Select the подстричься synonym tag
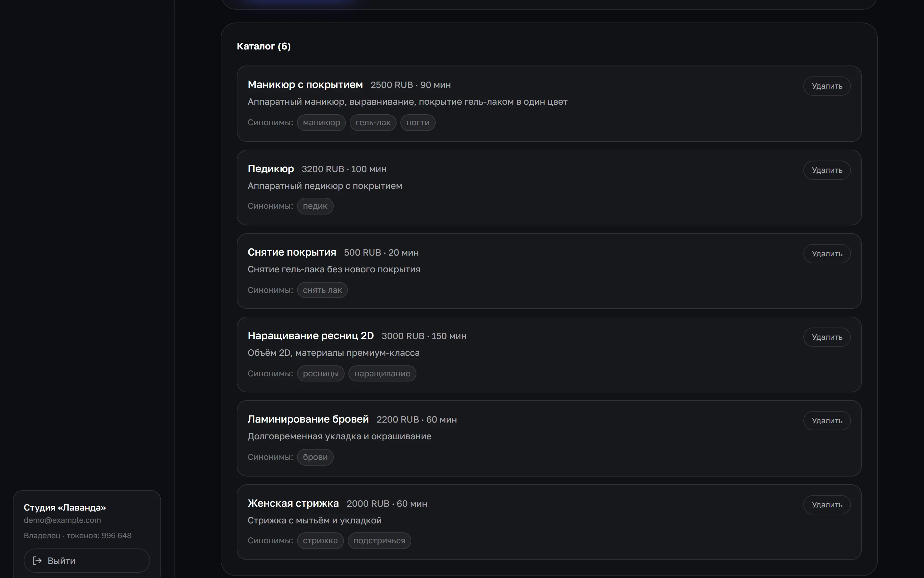This screenshot has height=578, width=924. (379, 540)
